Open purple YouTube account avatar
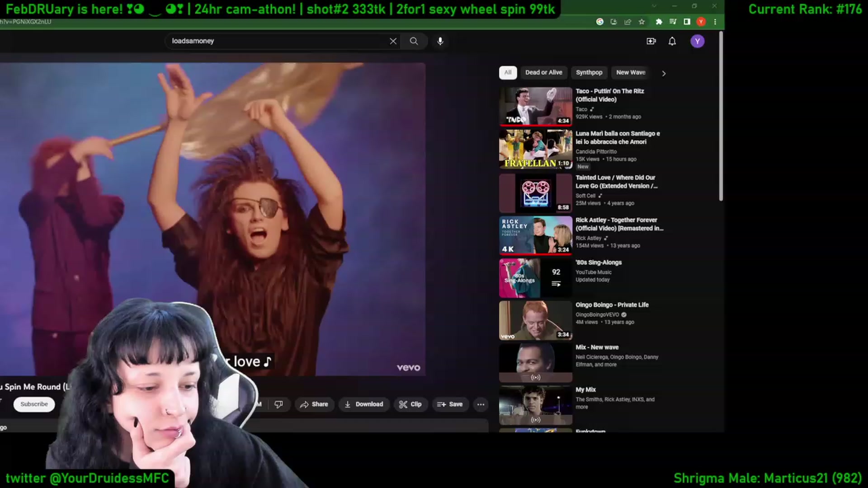The image size is (868, 488). [697, 41]
